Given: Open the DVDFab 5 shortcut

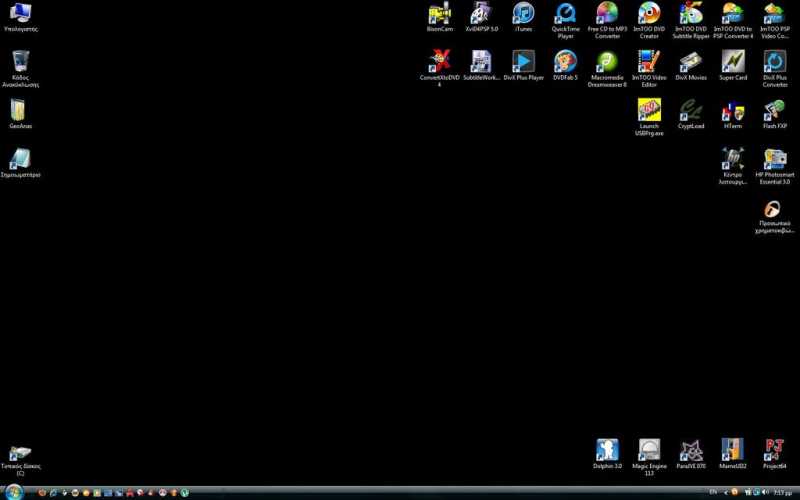Looking at the screenshot, I should click(x=565, y=62).
